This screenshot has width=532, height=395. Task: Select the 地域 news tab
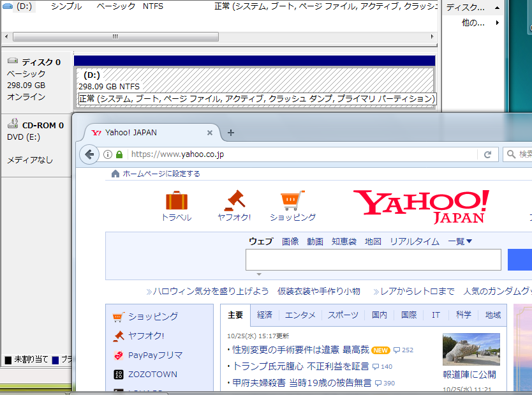pyautogui.click(x=493, y=315)
